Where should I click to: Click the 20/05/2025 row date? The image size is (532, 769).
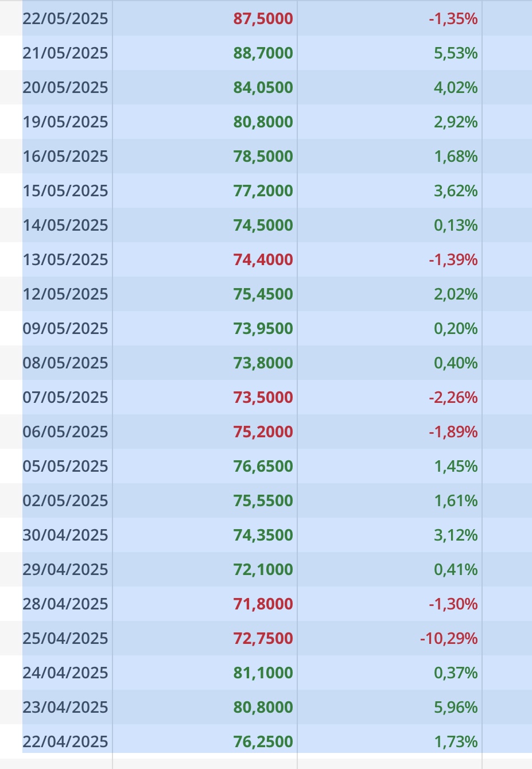(x=65, y=88)
